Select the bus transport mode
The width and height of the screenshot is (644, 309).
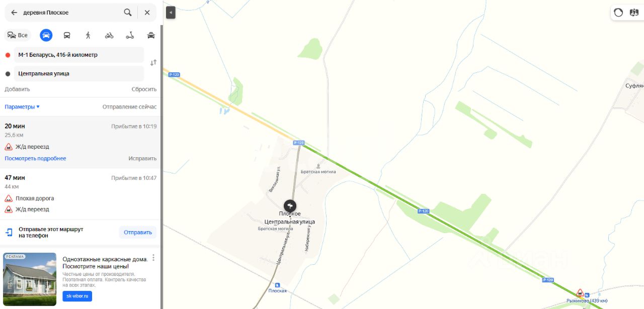coord(67,35)
